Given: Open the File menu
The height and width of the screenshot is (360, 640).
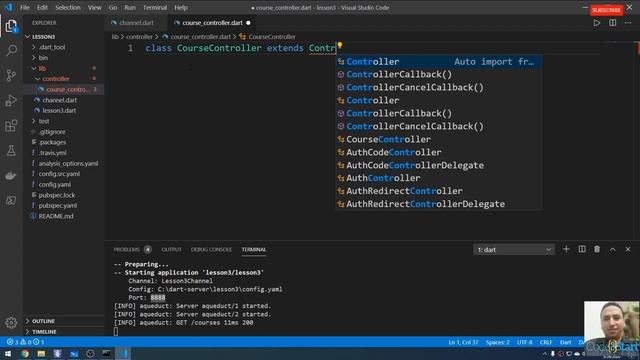Looking at the screenshot, I should 25,7.
